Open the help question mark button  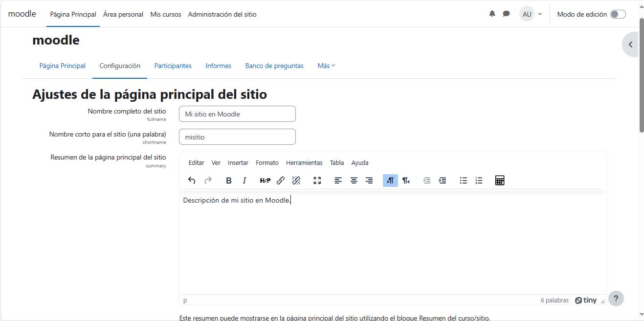[x=616, y=298]
